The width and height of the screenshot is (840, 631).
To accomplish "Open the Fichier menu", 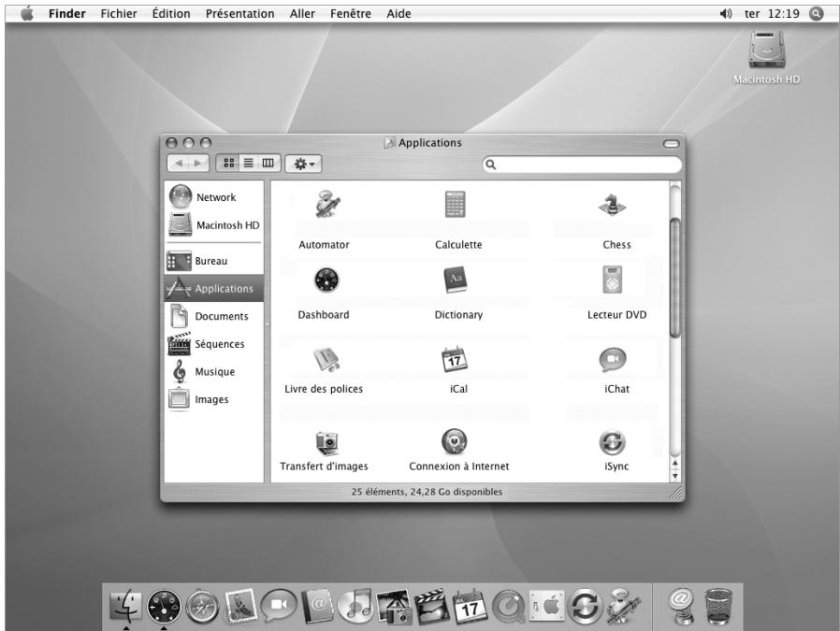I will tap(119, 13).
